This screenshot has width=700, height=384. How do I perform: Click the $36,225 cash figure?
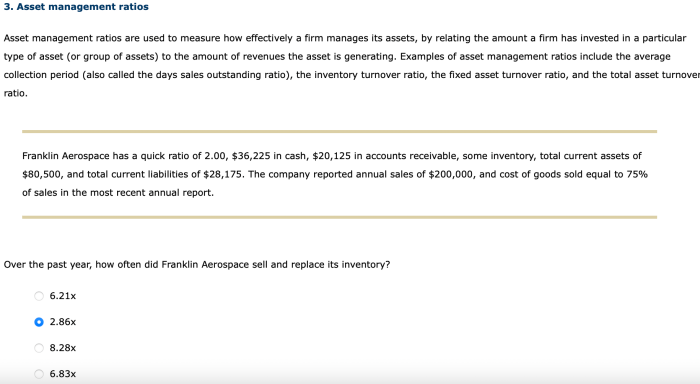coord(251,156)
